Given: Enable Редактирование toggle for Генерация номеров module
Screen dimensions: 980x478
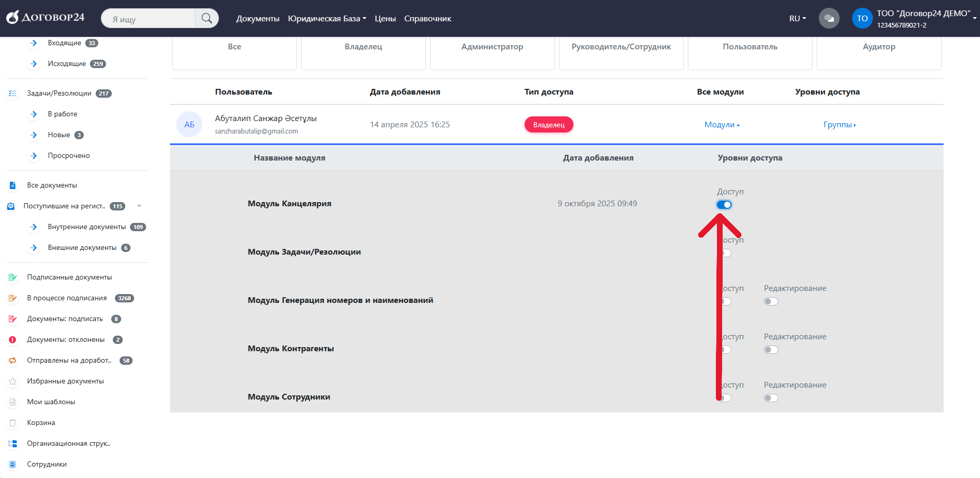Looking at the screenshot, I should click(771, 301).
